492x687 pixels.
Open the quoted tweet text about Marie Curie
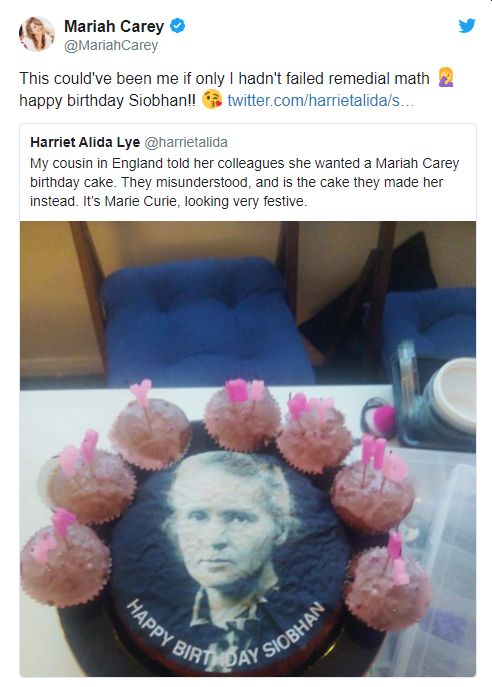point(244,182)
